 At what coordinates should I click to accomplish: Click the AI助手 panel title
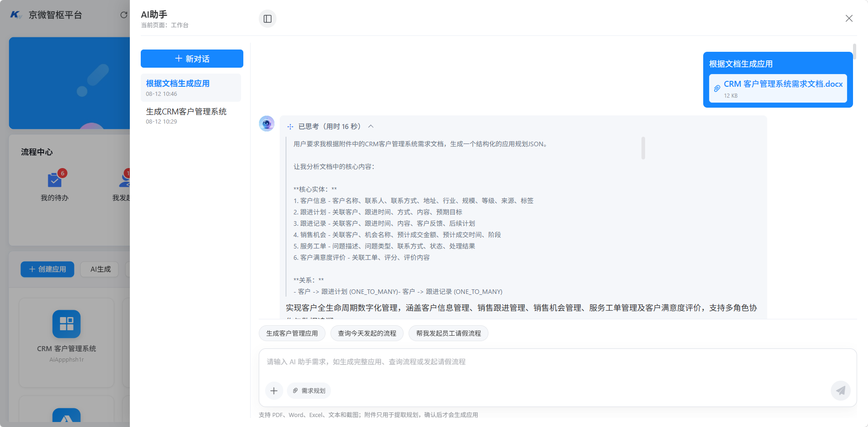(154, 15)
